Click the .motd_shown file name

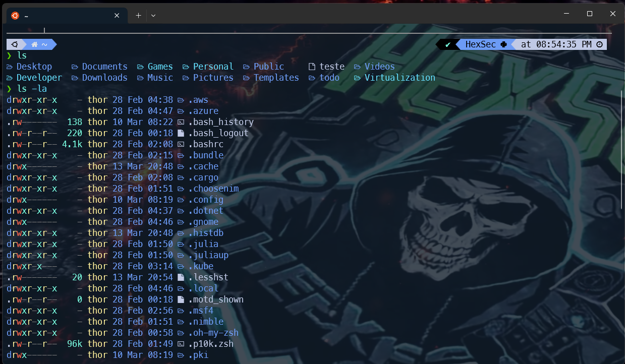pyautogui.click(x=216, y=299)
